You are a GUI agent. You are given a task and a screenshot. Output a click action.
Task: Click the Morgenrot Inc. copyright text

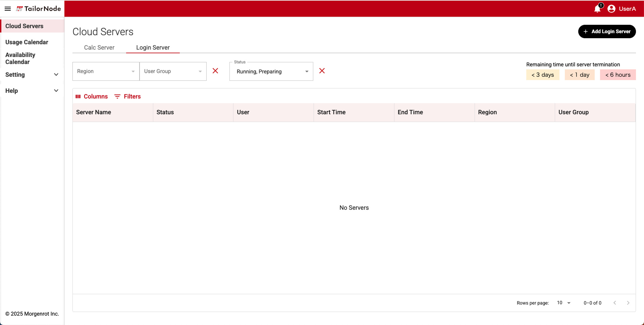coord(32,314)
